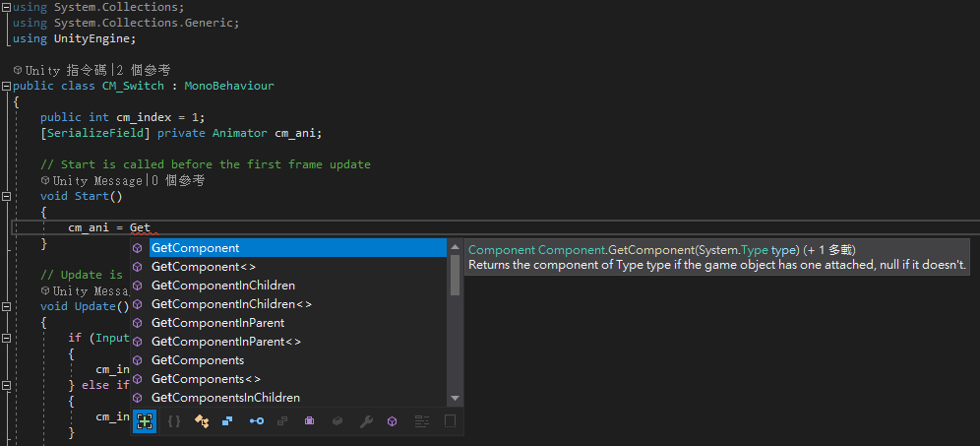Click method icon beside GetComponentsInChildren
The image size is (980, 446).
(x=138, y=399)
